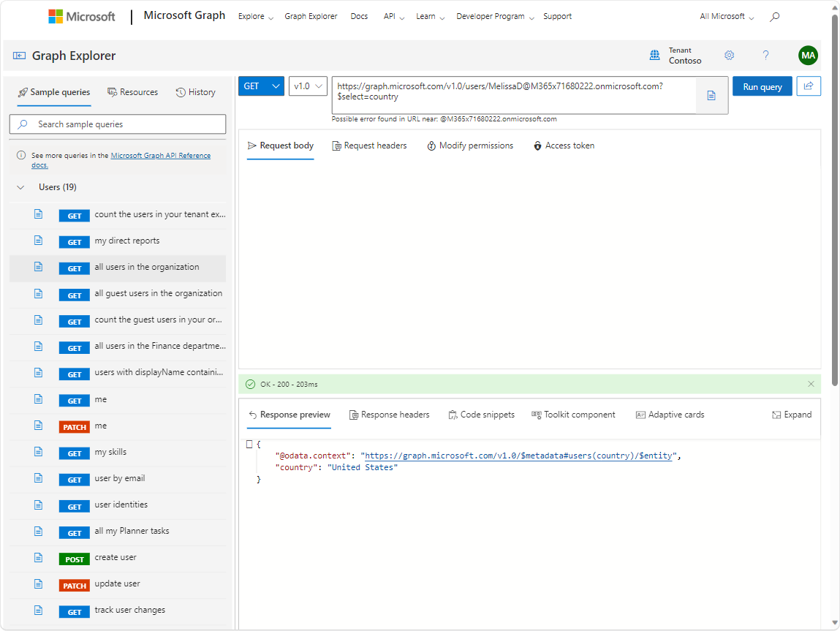Open docs icon for 'track user changes'
840x631 pixels.
pyautogui.click(x=39, y=610)
